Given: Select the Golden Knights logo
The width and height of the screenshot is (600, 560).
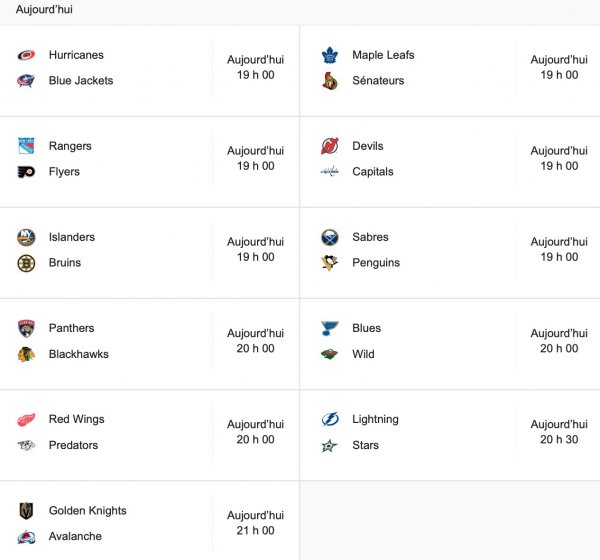Looking at the screenshot, I should click(26, 511).
